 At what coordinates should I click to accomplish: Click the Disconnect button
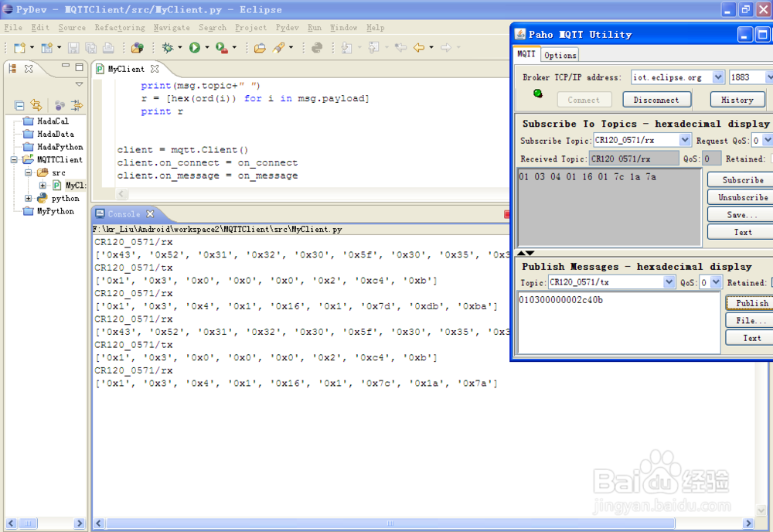(656, 100)
